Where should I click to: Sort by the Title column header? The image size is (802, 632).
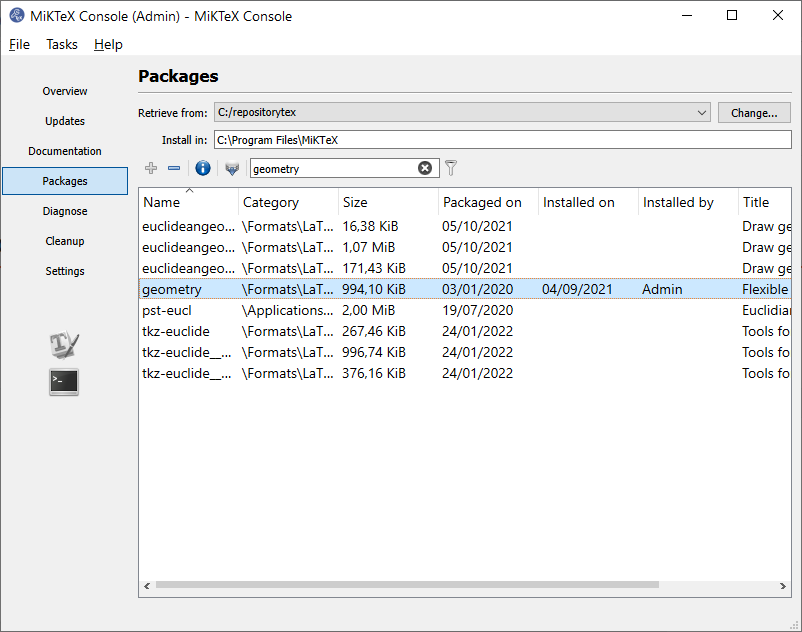765,202
